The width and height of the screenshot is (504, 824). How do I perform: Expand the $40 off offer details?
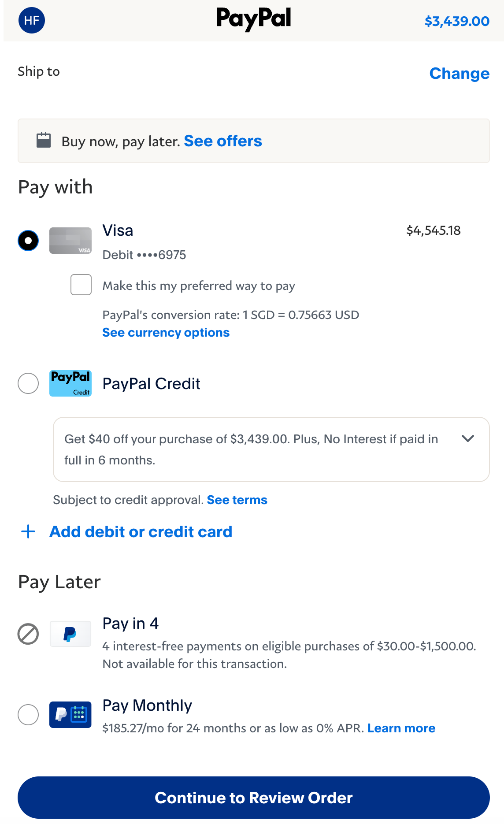click(468, 438)
